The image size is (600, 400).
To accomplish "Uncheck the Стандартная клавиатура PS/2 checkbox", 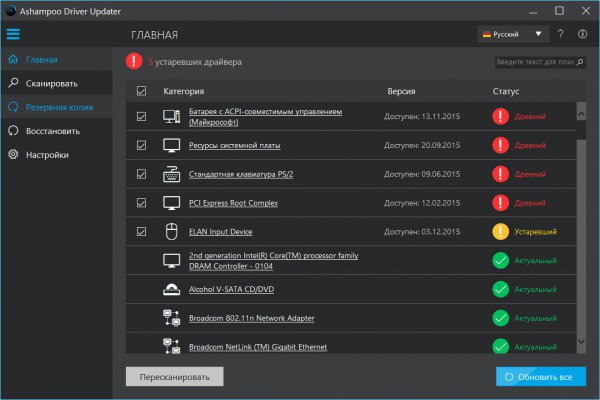I will 141,174.
